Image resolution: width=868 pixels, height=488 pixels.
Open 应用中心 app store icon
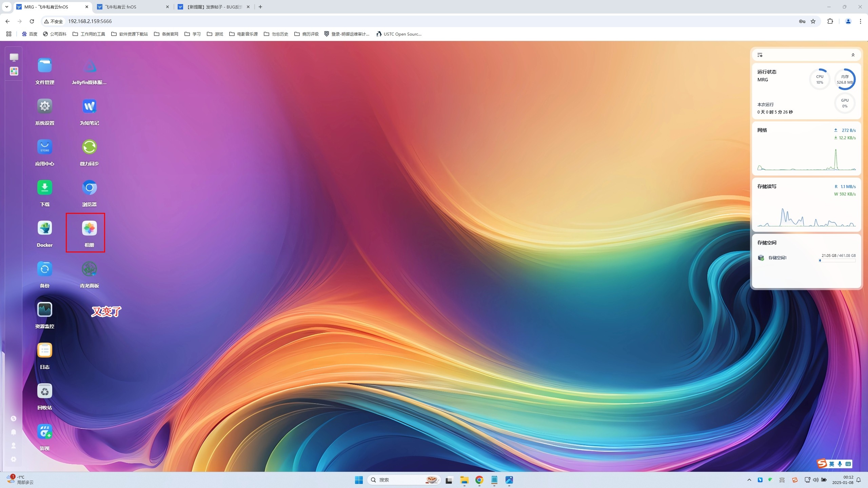point(44,147)
